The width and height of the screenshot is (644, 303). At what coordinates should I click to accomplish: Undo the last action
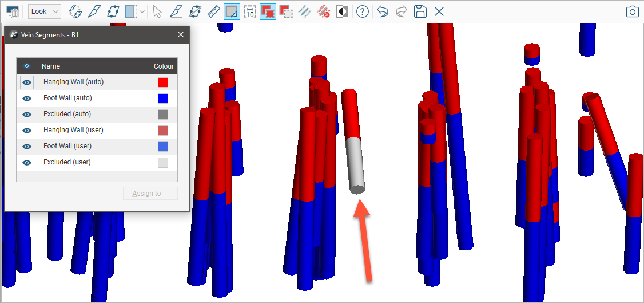coord(383,11)
